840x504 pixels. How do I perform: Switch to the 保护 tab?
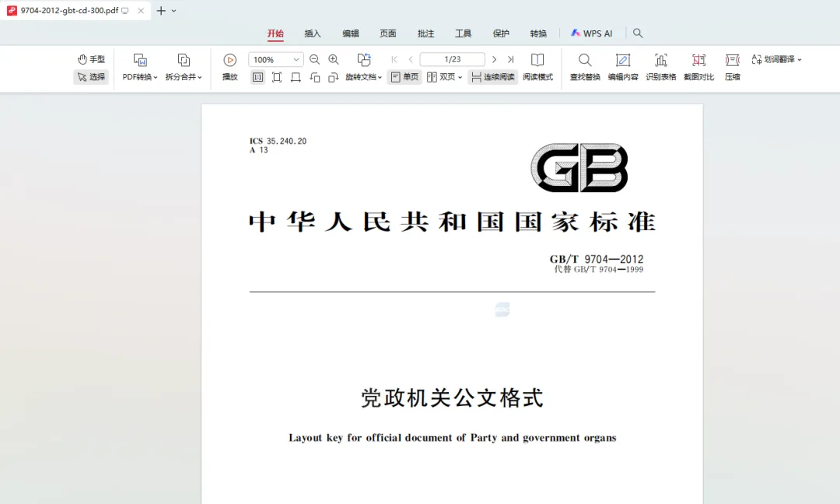(x=501, y=33)
